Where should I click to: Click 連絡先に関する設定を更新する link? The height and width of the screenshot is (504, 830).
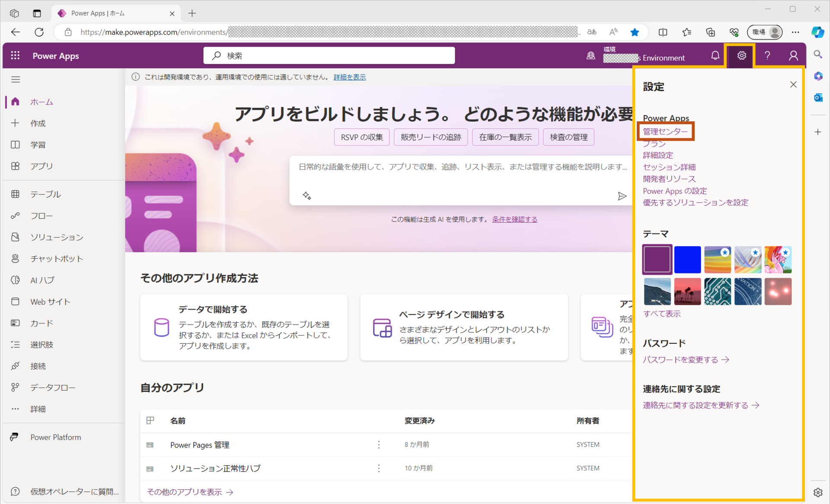click(701, 406)
